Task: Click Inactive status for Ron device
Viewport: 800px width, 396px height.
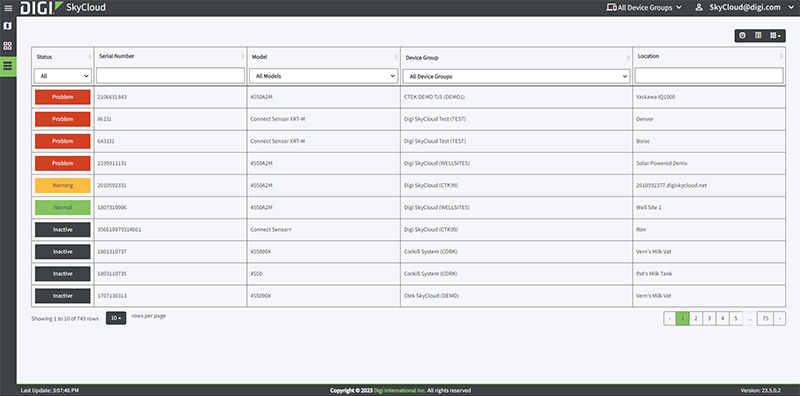Action: pos(63,230)
